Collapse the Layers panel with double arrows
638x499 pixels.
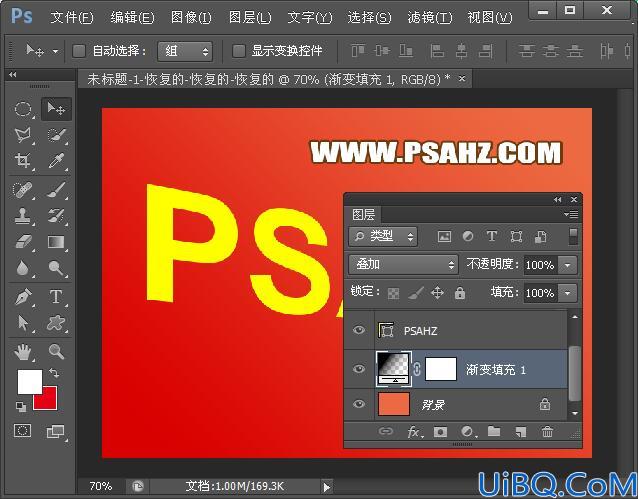(x=557, y=199)
